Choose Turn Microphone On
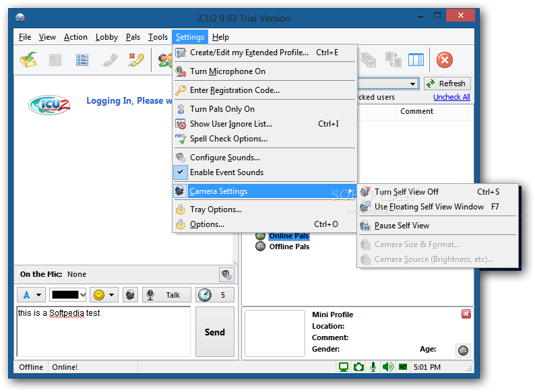Screen dimensions: 535x392 [265, 71]
